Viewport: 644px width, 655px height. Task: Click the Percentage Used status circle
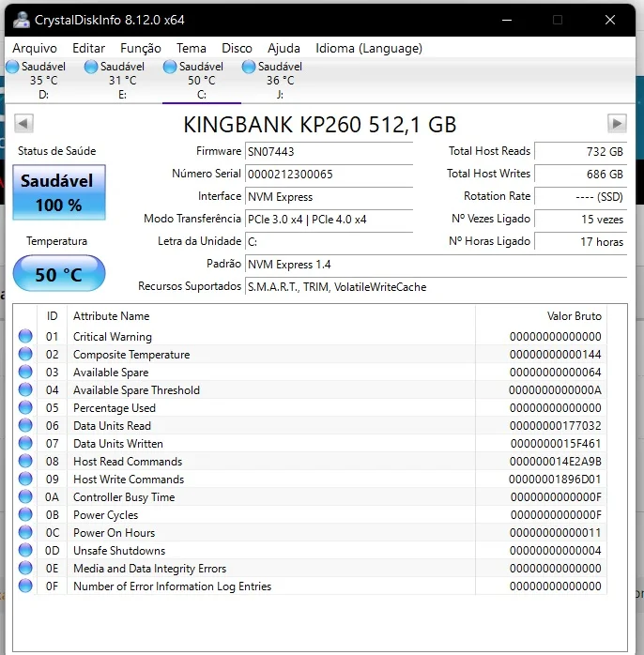coord(25,407)
